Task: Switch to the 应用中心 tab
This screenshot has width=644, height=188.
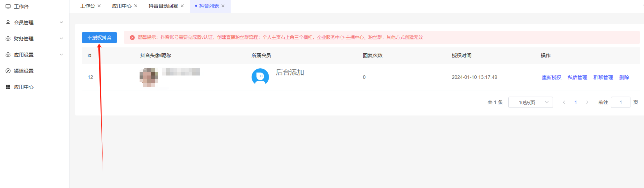Action: coord(122,6)
